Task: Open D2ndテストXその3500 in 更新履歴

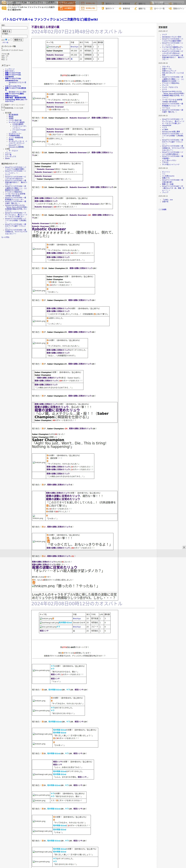Action: (173, 40)
